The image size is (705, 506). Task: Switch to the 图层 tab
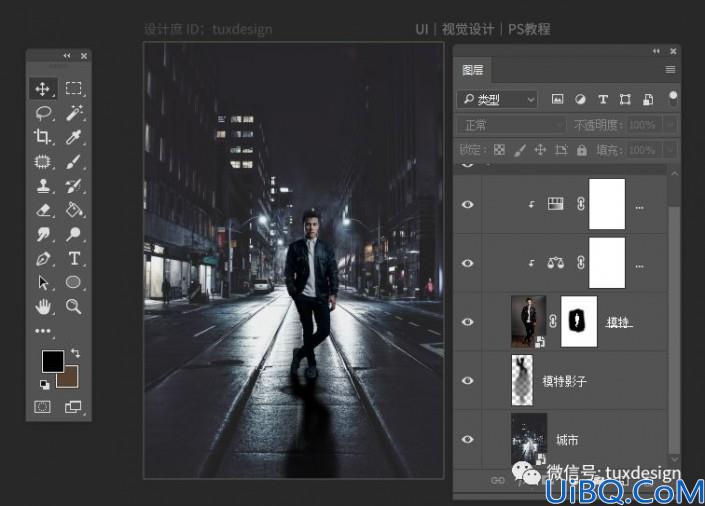click(x=473, y=70)
